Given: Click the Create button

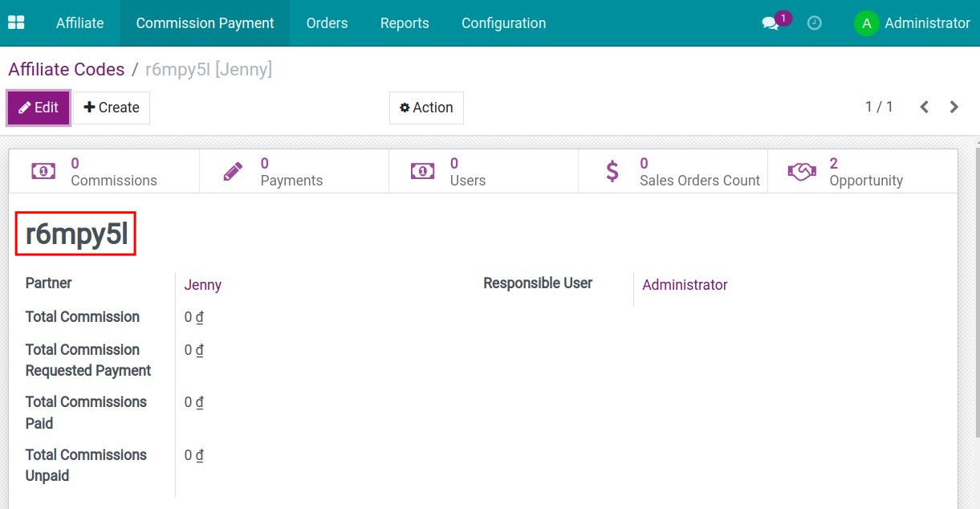Looking at the screenshot, I should (112, 107).
